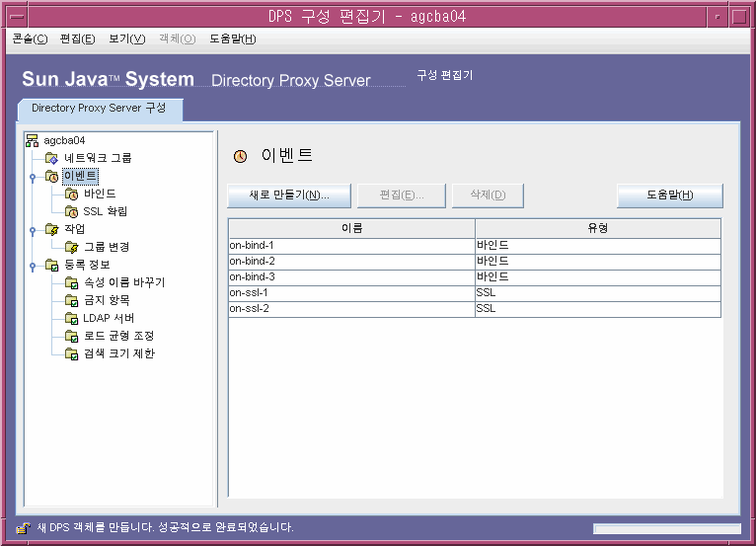Click the 편집(E)... button
The image size is (756, 546).
[401, 195]
